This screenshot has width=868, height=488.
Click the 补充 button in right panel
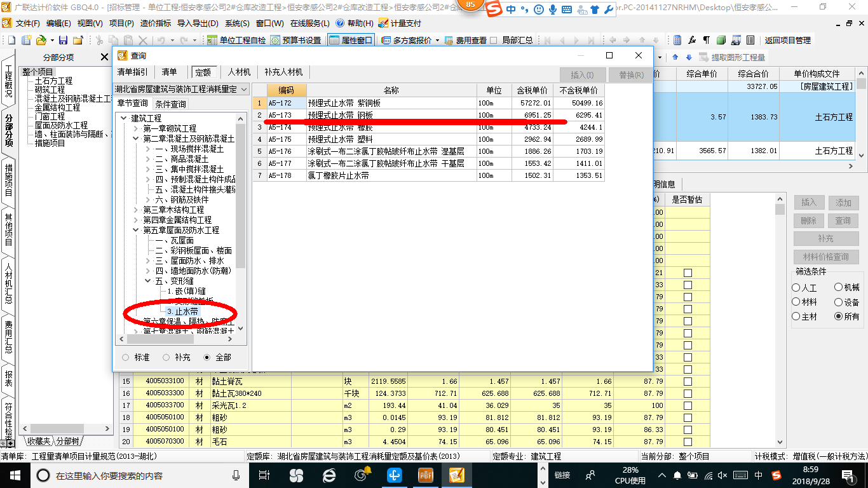click(826, 238)
